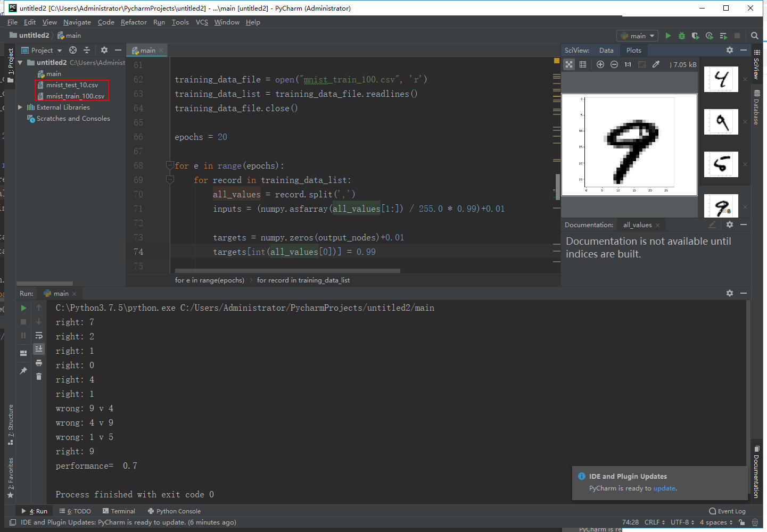Collapse the for e loop fold marker
Screen dimensions: 767x532
coord(170,165)
